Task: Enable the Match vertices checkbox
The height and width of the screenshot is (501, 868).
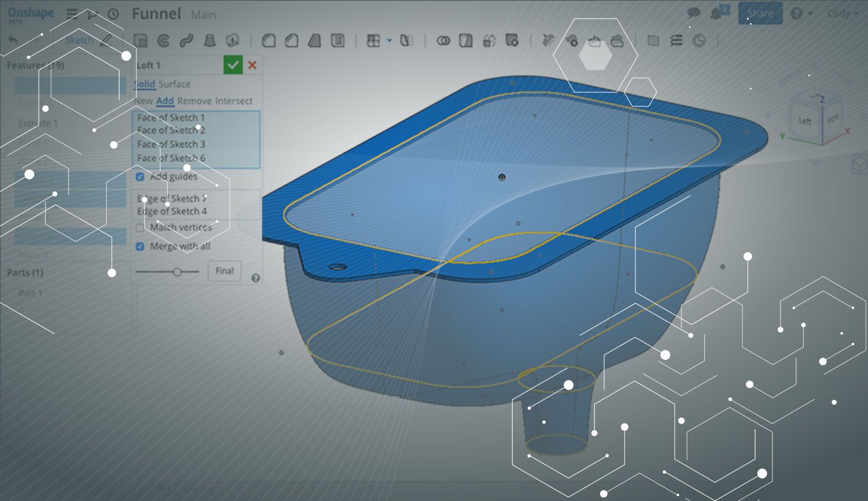Action: (x=141, y=227)
